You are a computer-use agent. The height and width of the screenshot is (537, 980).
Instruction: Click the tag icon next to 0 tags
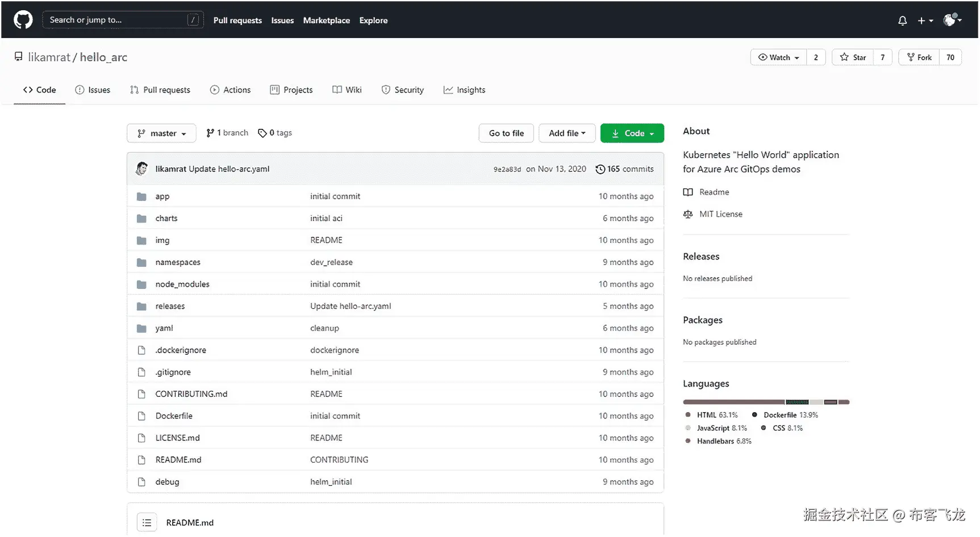click(x=262, y=133)
